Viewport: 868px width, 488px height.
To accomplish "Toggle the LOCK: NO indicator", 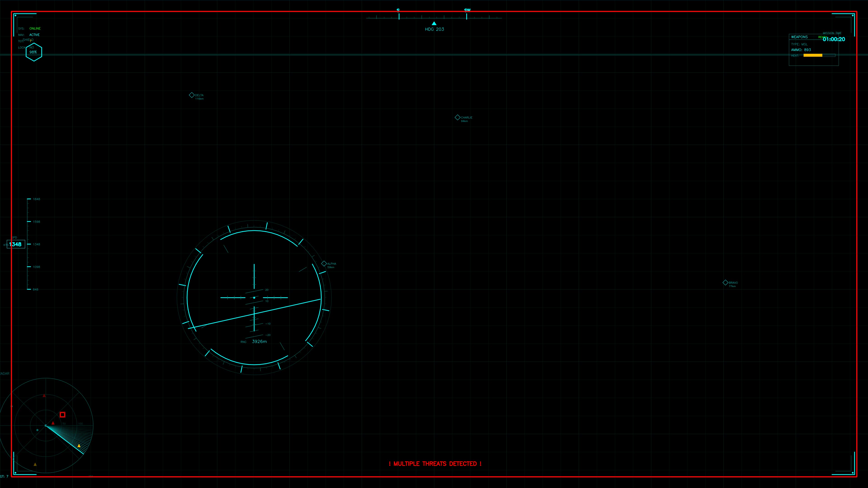I will tap(27, 47).
